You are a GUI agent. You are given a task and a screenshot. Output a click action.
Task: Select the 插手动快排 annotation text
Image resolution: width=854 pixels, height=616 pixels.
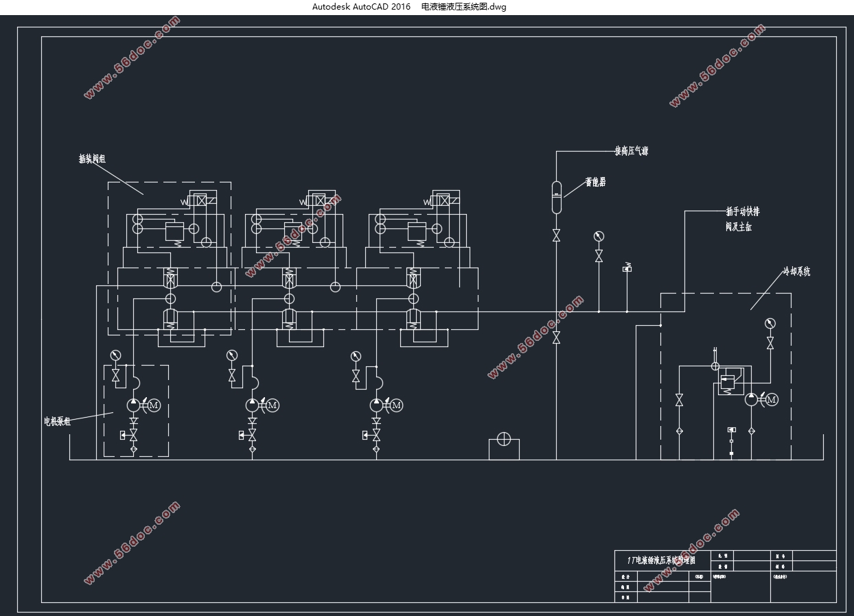[743, 212]
